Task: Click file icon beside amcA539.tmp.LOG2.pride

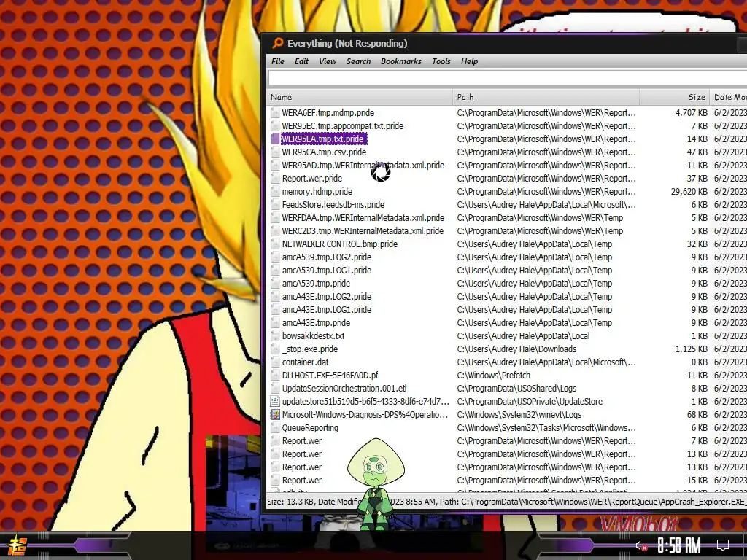Action: point(275,257)
